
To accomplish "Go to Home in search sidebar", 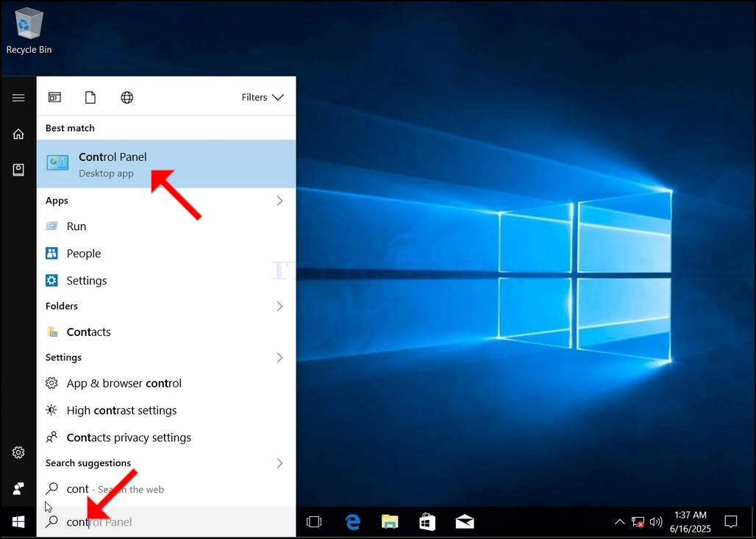I will tap(18, 134).
